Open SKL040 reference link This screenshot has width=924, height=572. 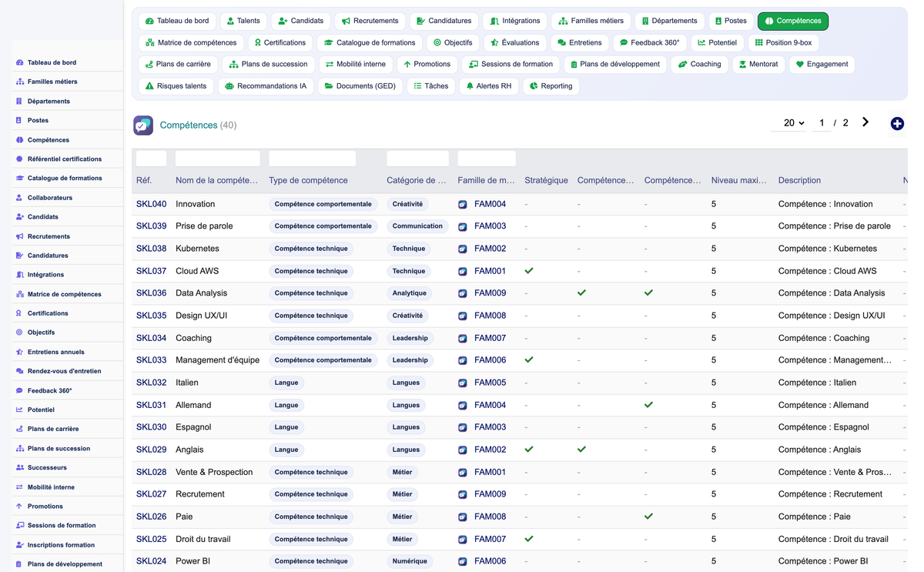tap(151, 204)
